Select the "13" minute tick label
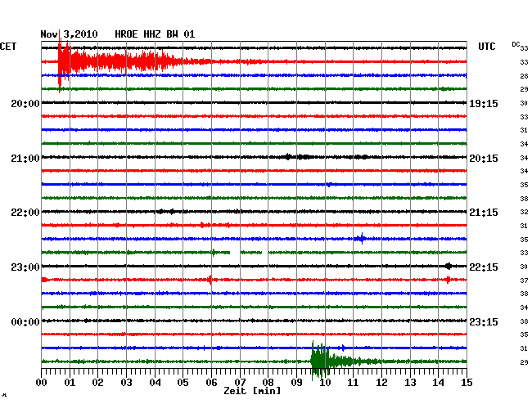This screenshot has width=532, height=404. coord(410,383)
